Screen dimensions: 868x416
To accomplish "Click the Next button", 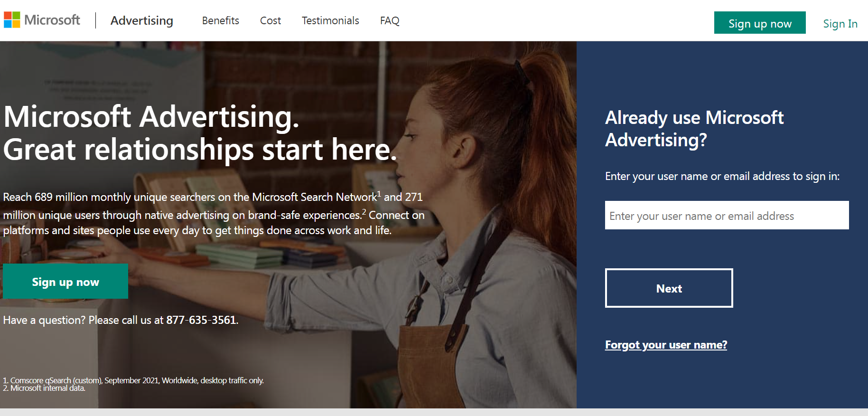I will coord(669,288).
